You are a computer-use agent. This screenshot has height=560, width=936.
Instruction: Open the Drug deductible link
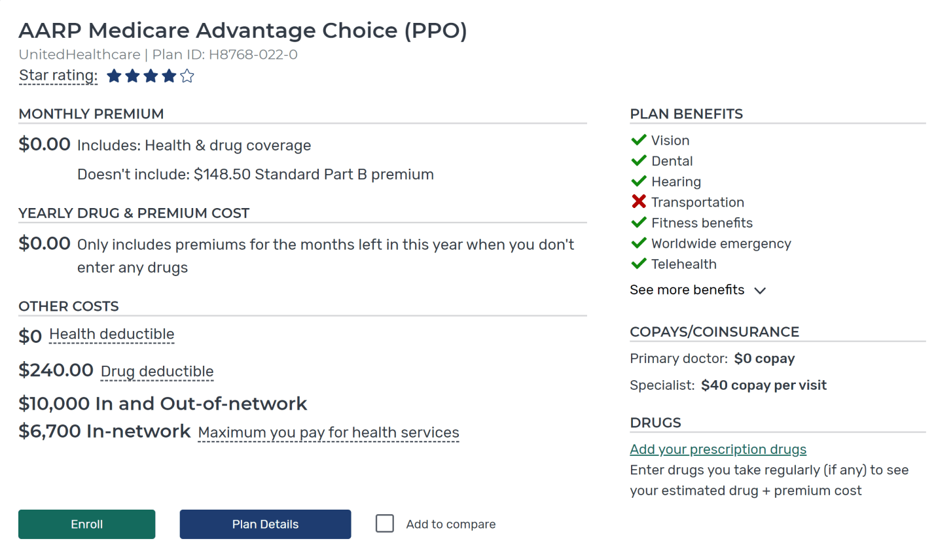[156, 372]
